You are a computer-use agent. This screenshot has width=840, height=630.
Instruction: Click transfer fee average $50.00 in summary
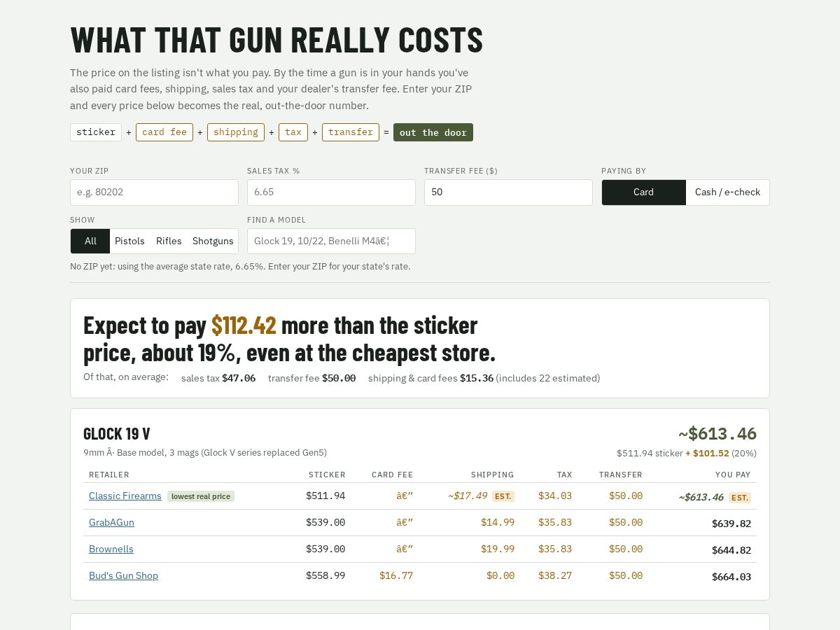tap(339, 378)
